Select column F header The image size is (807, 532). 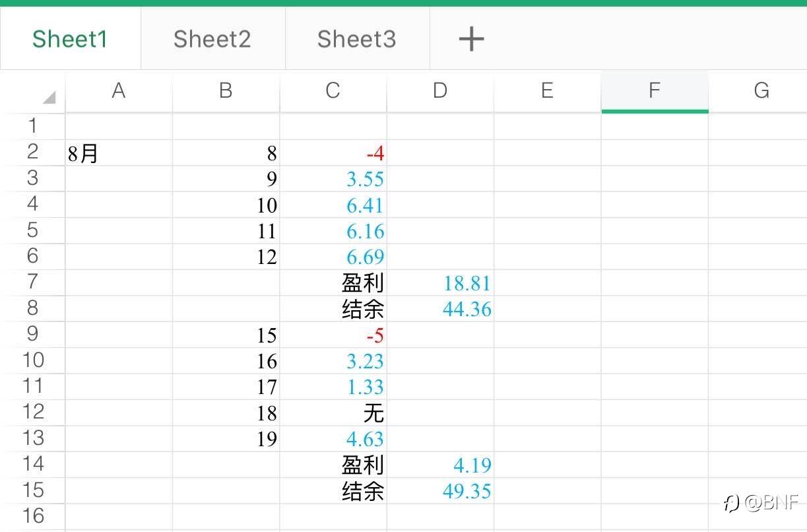pos(654,91)
